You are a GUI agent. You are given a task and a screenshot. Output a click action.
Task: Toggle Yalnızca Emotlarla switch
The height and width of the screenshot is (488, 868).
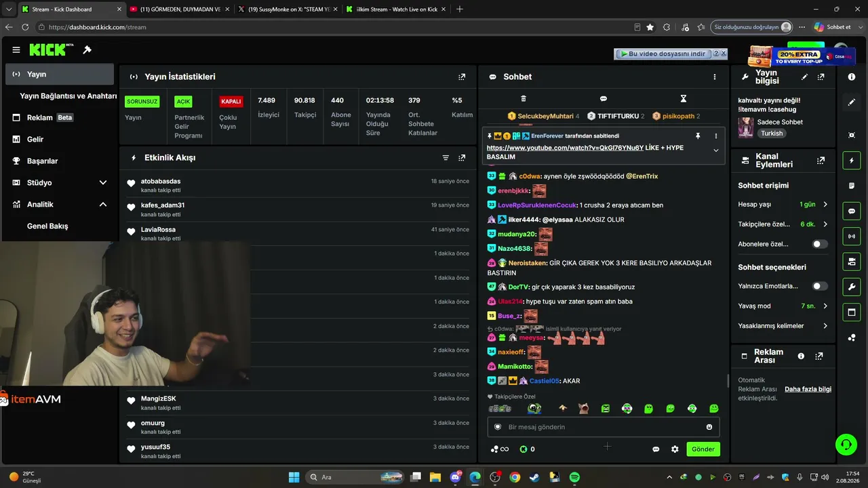tap(820, 286)
